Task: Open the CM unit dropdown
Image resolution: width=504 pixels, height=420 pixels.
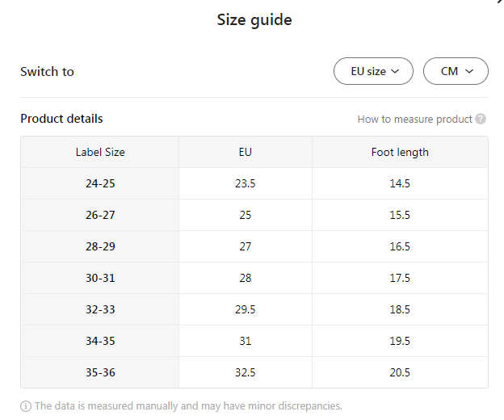Action: (456, 71)
